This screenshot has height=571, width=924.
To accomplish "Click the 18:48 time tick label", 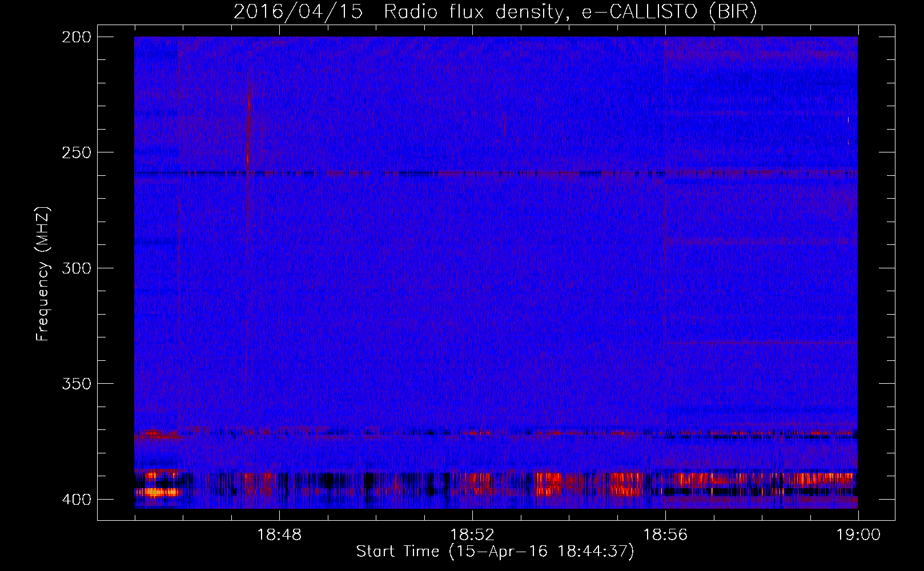I will click(x=279, y=535).
